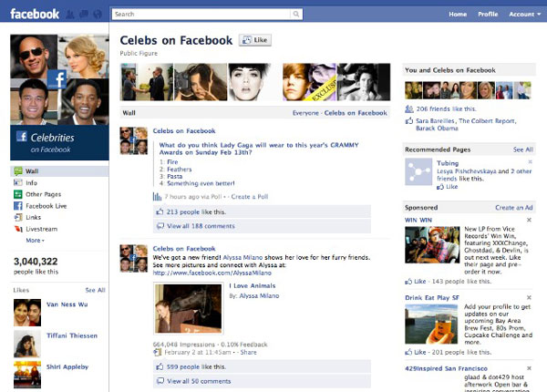Like the Tubing recommended page
The image size is (547, 392).
[x=448, y=187]
